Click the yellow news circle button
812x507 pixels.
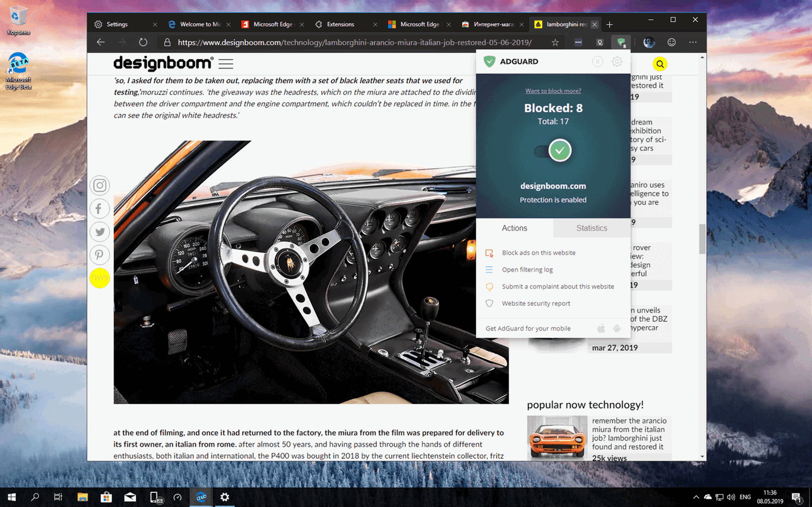100,278
